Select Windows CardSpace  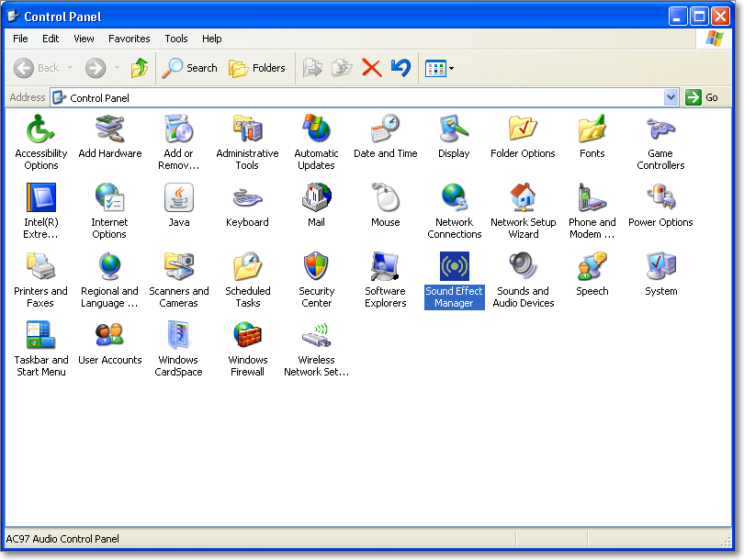point(178,348)
